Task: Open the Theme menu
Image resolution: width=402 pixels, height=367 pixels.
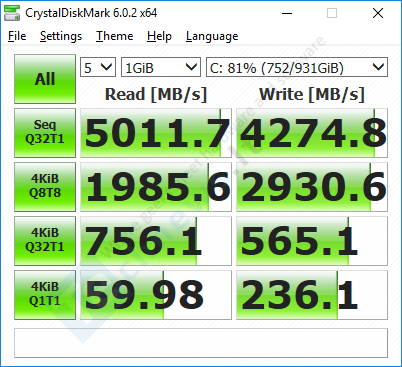Action: point(115,36)
